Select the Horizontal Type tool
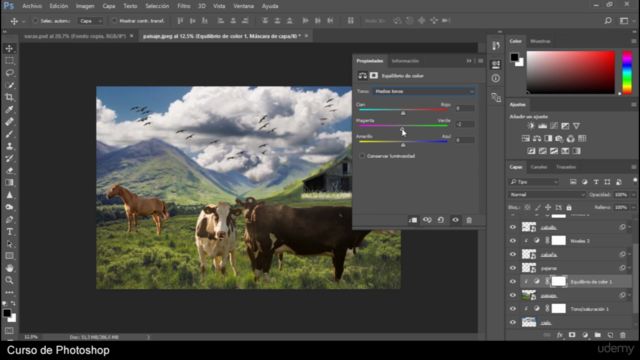Image resolution: width=640 pixels, height=360 pixels. [x=9, y=231]
